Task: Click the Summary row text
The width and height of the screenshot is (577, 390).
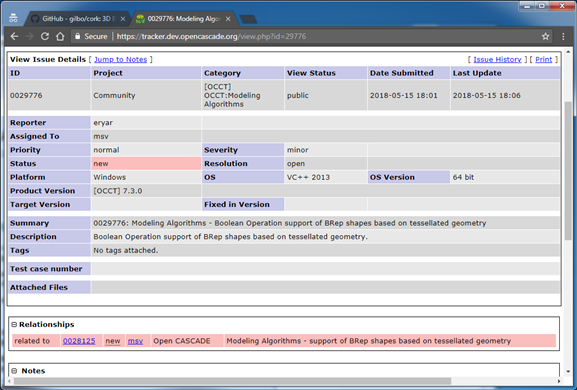Action: click(290, 223)
